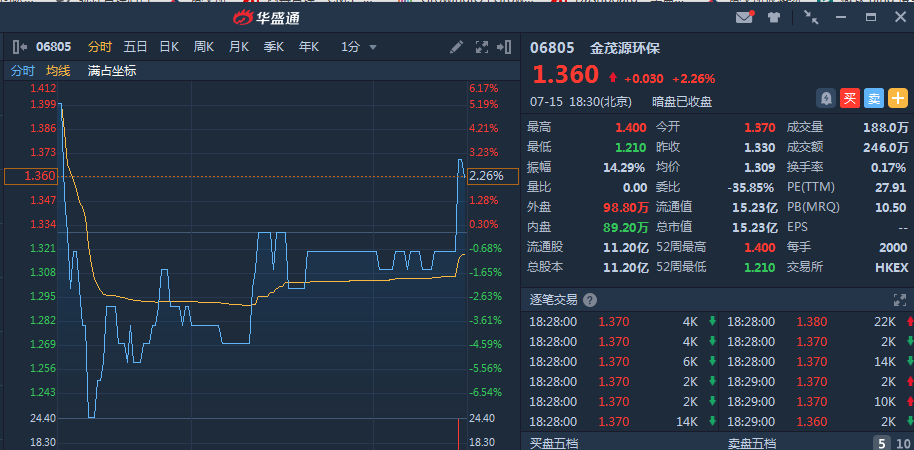The width and height of the screenshot is (914, 450).
Task: Click the 最高 value 1.400
Action: click(631, 128)
